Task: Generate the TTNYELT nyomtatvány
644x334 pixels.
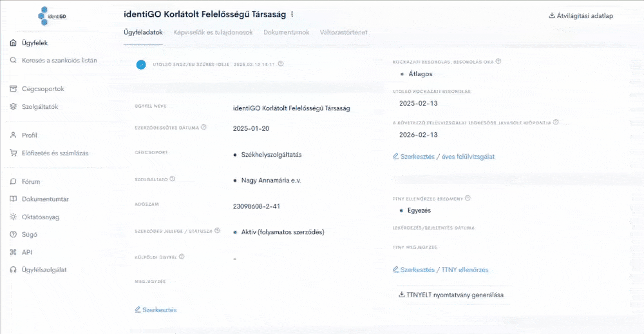Action: pyautogui.click(x=451, y=295)
